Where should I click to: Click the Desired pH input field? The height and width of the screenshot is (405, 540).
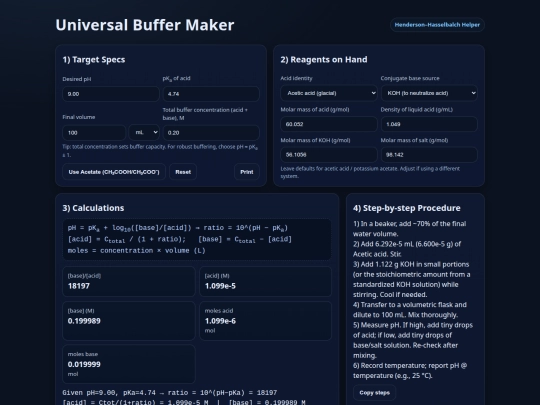click(x=111, y=94)
